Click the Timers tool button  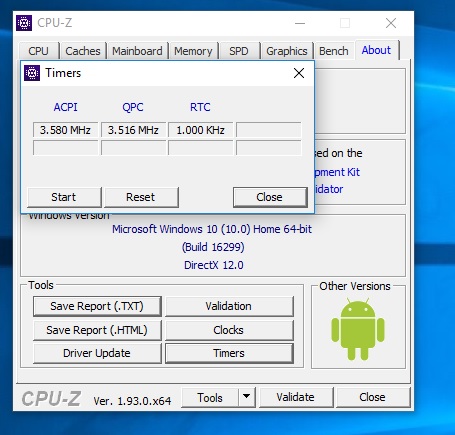pos(229,353)
